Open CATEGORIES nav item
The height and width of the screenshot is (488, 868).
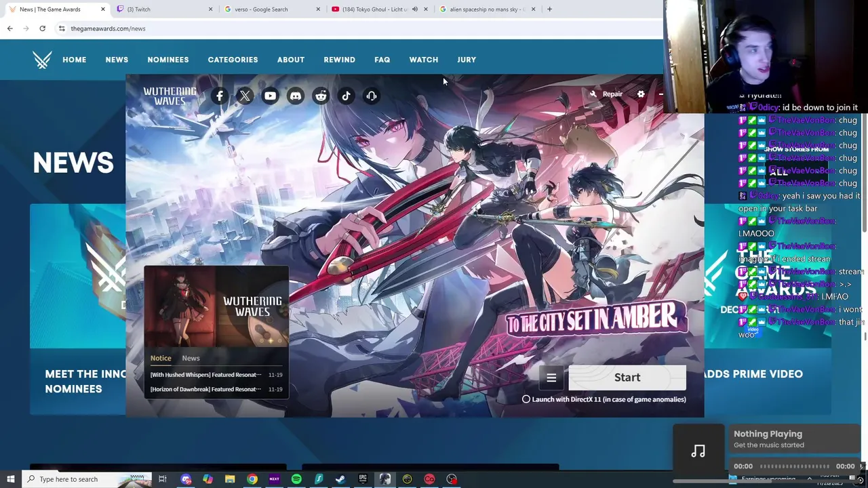(233, 60)
